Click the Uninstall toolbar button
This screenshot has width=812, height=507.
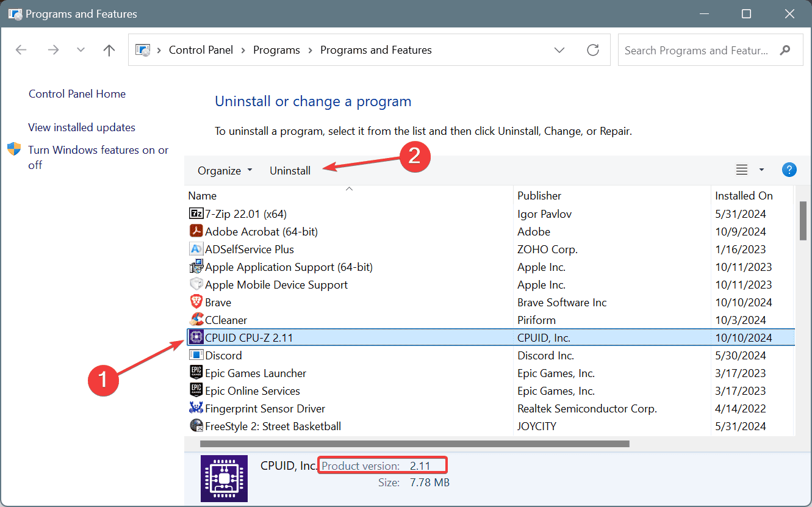pyautogui.click(x=290, y=171)
